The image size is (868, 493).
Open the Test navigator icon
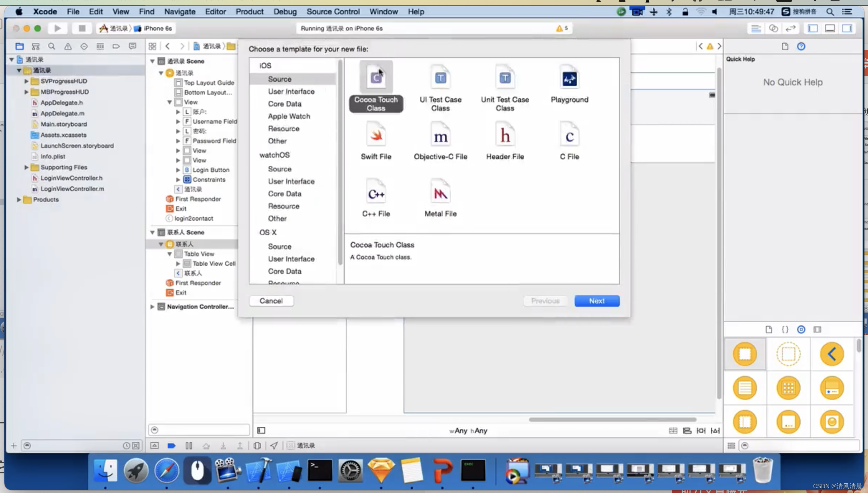(84, 46)
